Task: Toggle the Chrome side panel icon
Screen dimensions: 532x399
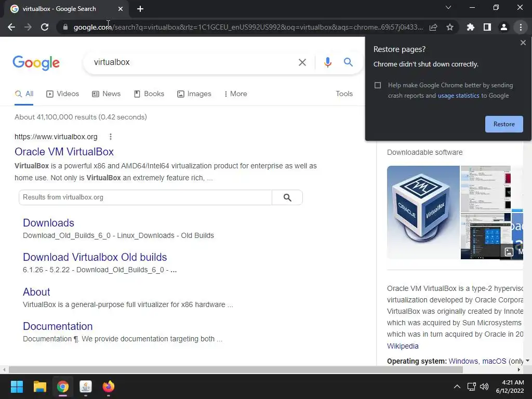Action: tap(487, 27)
